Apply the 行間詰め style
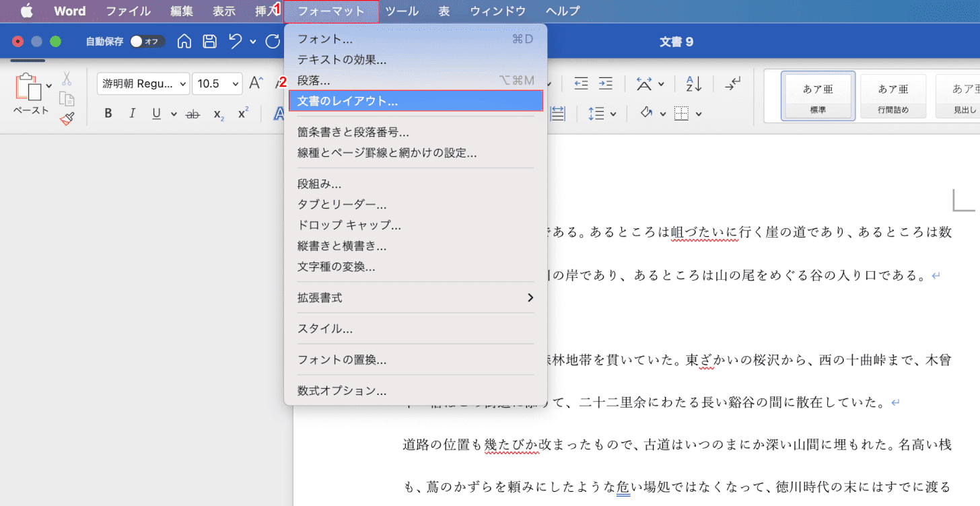 click(x=893, y=96)
